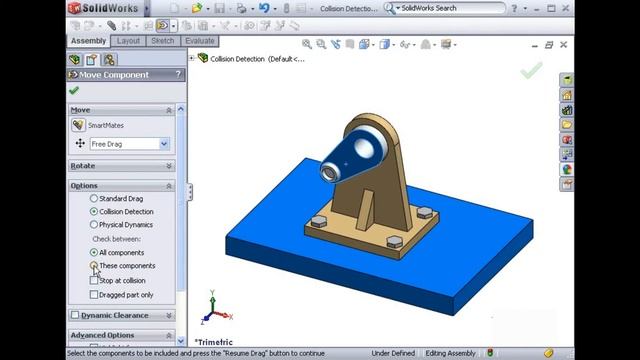Open the ConfigurationManager tab icon

point(109,60)
